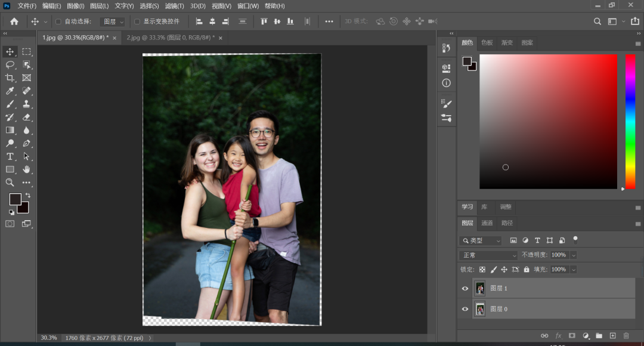Screen dimensions: 644x346
Task: Open the Brush settings panel icon
Action: [x=447, y=104]
